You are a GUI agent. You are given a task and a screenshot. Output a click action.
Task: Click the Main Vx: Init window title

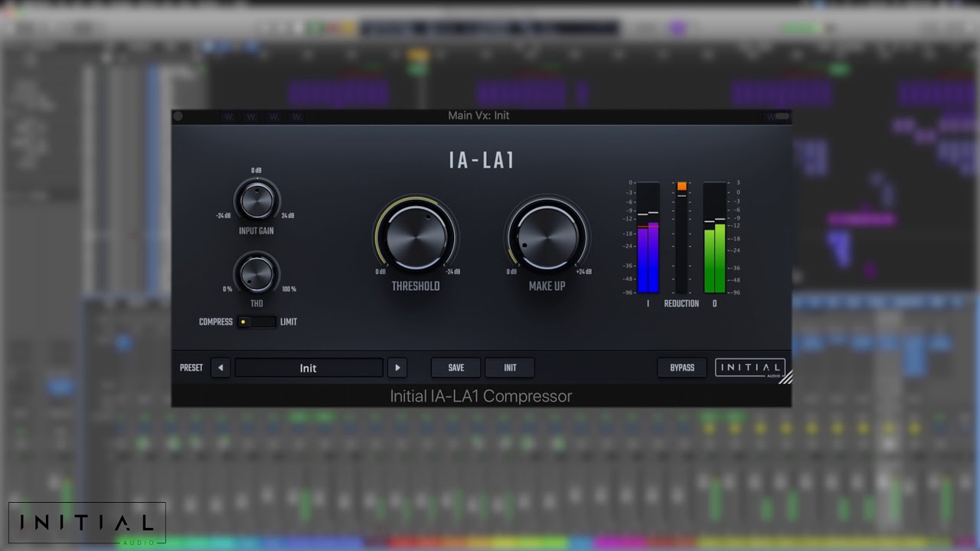click(x=479, y=116)
